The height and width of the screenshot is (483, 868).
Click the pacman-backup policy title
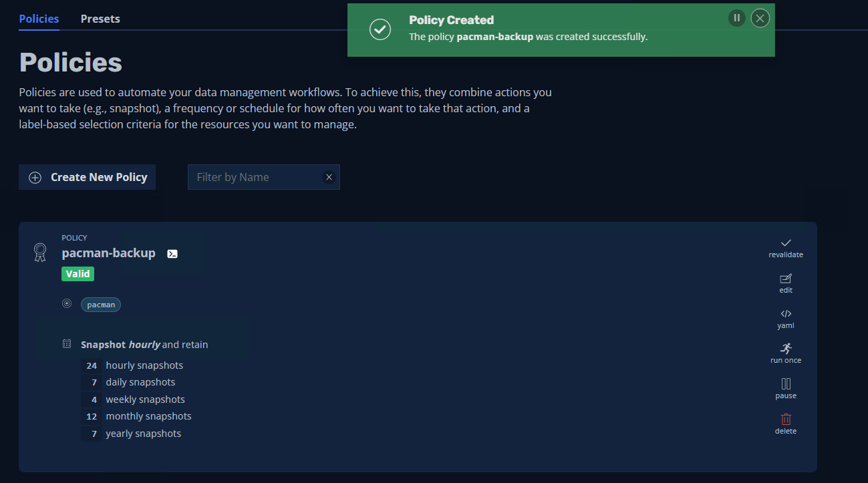(x=108, y=253)
